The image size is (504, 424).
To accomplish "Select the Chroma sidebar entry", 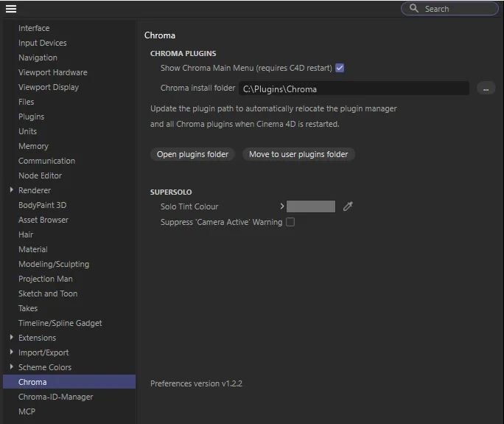I will pos(69,382).
